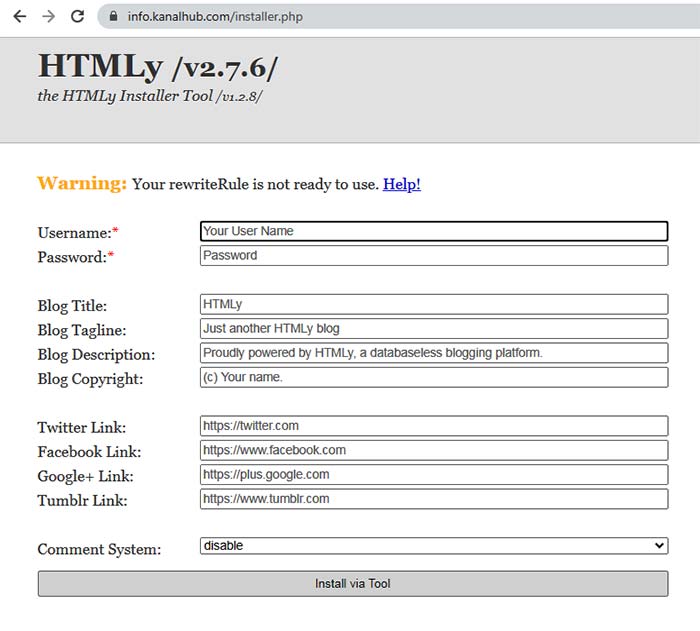700x631 pixels.
Task: Edit the Blog Copyright field
Action: click(434, 377)
